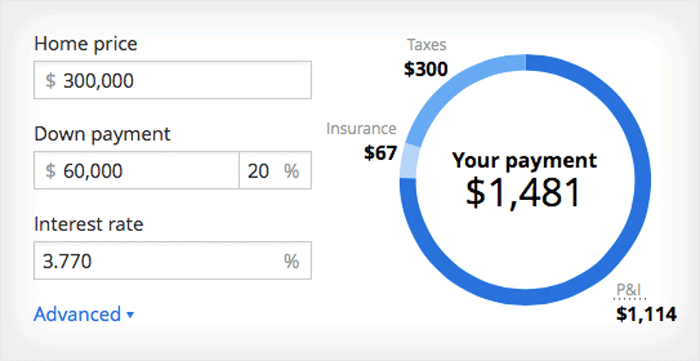Image resolution: width=700 pixels, height=361 pixels.
Task: Click the Advanced dropdown arrow
Action: click(130, 315)
